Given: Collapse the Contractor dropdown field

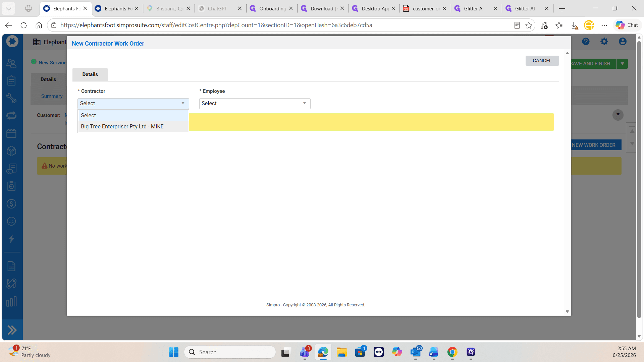Looking at the screenshot, I should (x=133, y=104).
